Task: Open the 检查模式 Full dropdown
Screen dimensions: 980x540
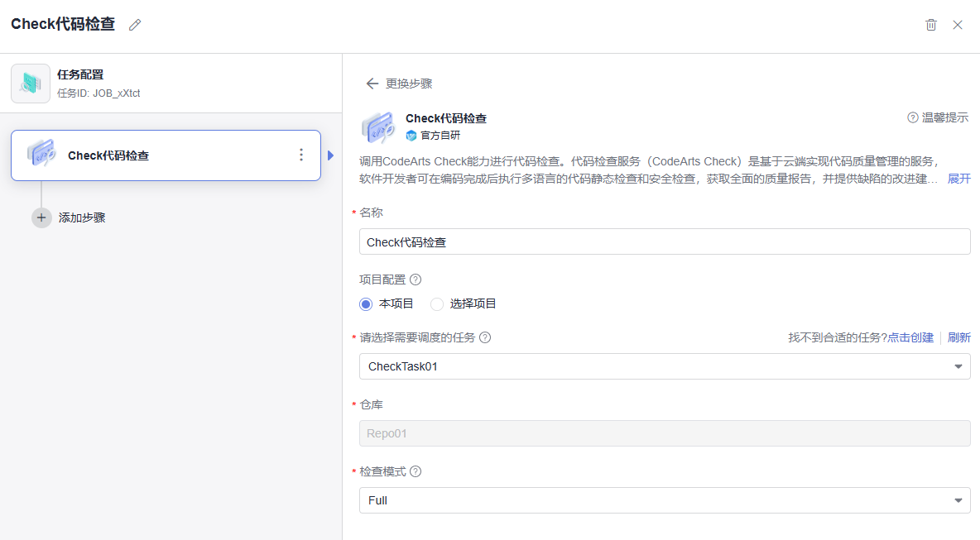Action: [x=665, y=500]
